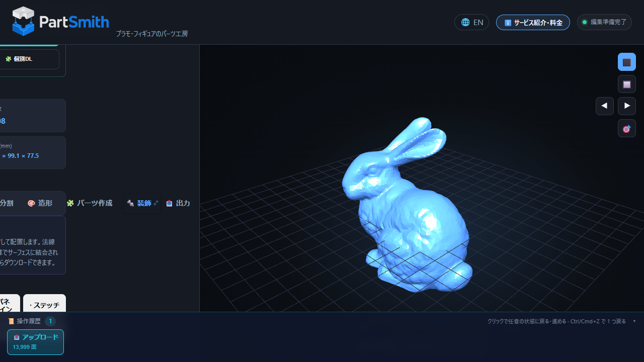Switch language with the EN button
This screenshot has width=644, height=362.
pos(471,22)
